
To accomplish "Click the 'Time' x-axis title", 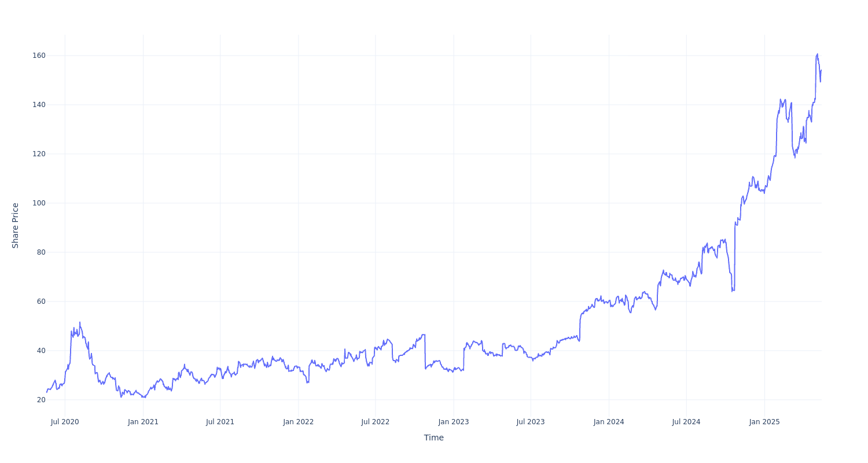I will tap(433, 438).
